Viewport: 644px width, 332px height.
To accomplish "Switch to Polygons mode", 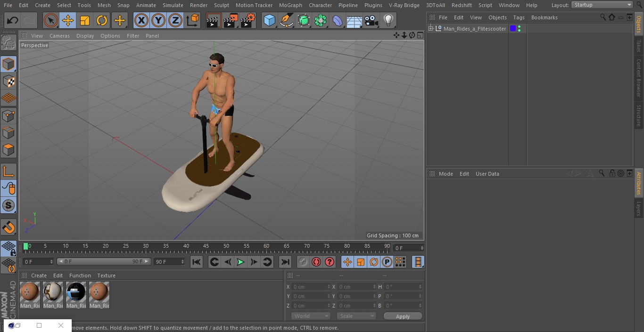I will click(x=8, y=150).
